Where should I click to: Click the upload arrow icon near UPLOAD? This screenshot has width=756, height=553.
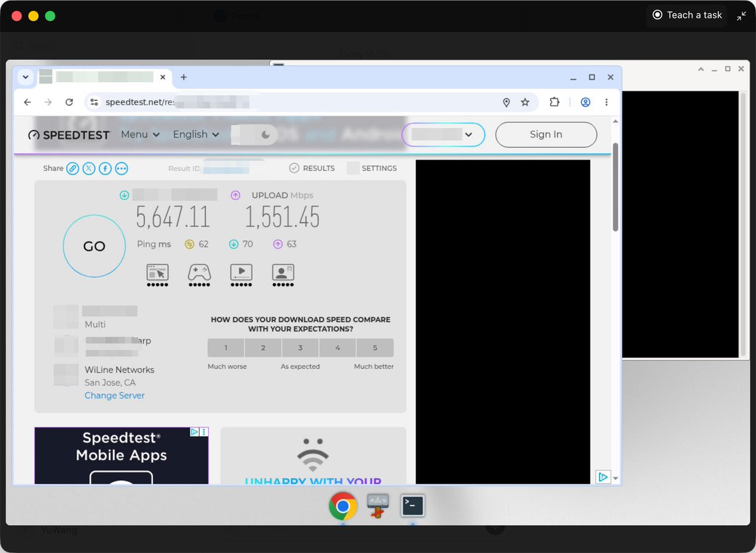tap(236, 195)
